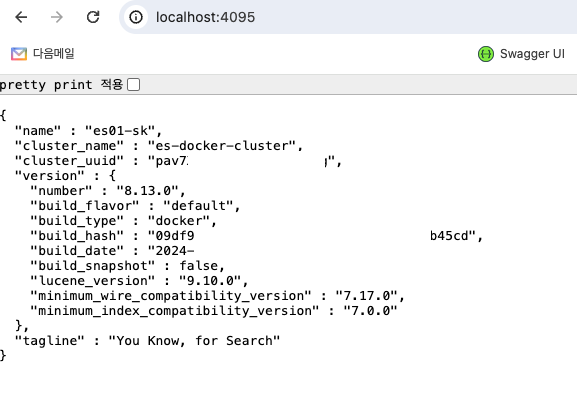Viewport: 577px width, 396px height.
Task: Open the Swagger UI bookmark
Action: click(521, 54)
